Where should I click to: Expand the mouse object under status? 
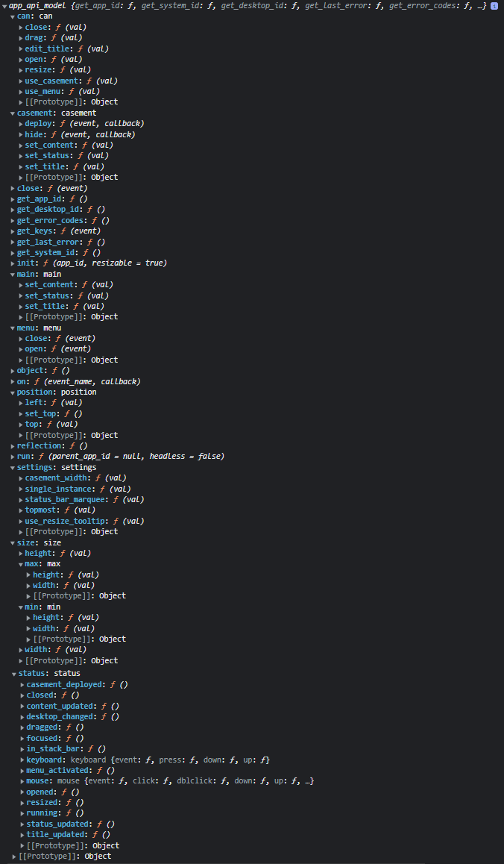22,781
